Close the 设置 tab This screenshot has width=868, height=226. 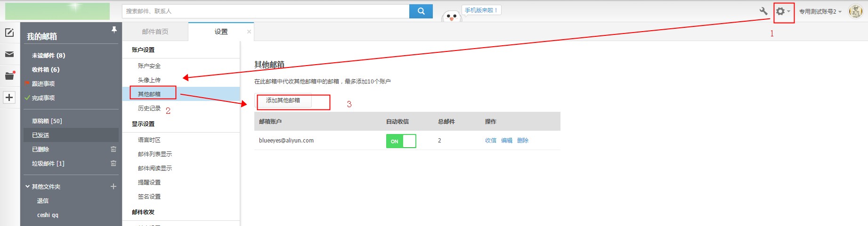(x=249, y=32)
